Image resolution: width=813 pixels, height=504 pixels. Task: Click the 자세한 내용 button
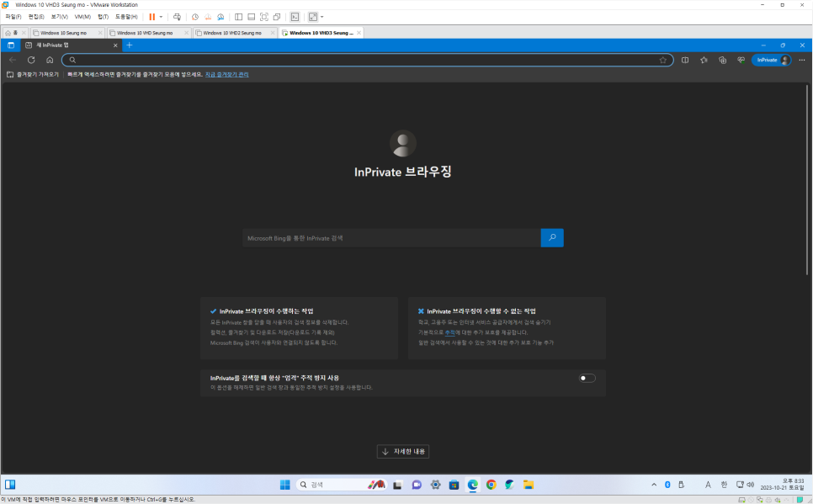[403, 452]
